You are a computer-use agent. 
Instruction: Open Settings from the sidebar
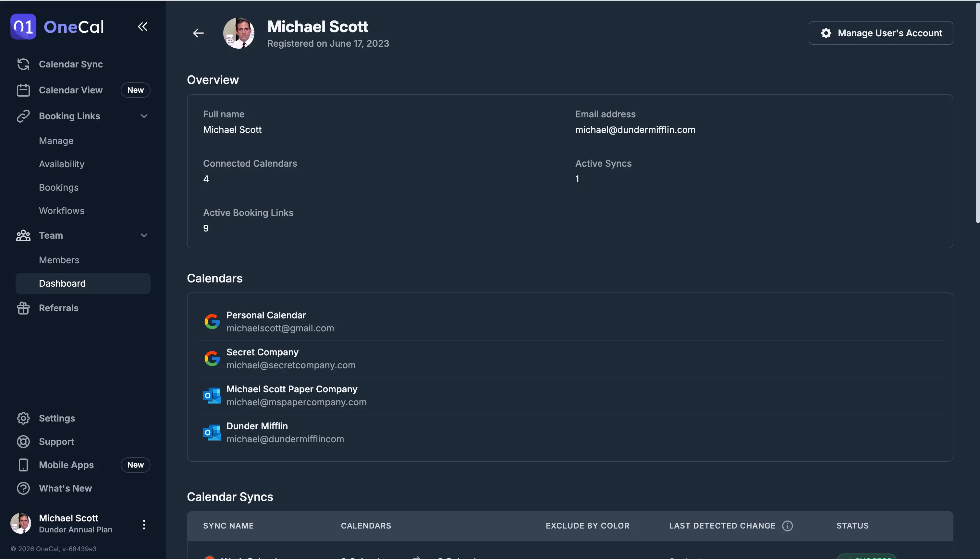click(57, 418)
